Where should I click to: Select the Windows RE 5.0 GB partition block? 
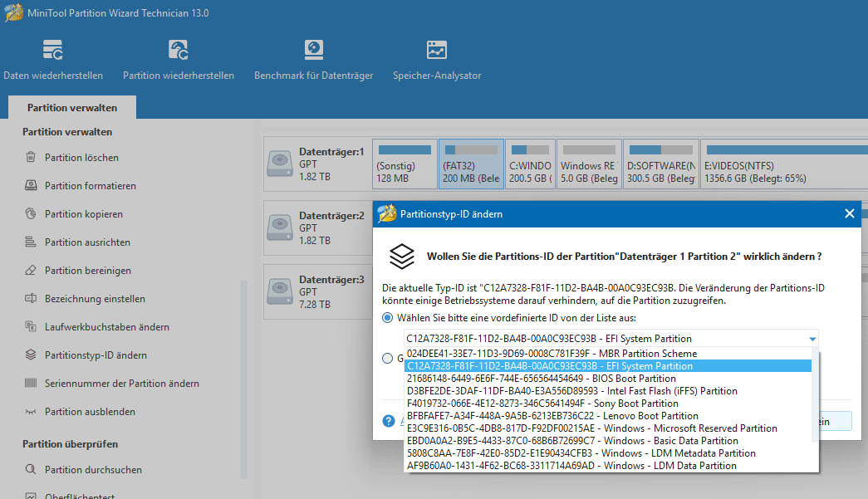point(589,164)
